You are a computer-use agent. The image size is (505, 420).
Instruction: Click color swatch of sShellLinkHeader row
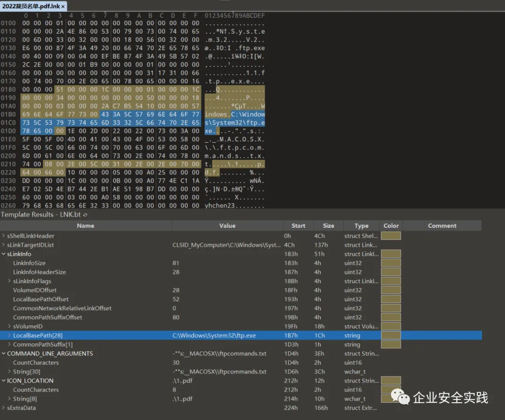point(390,236)
